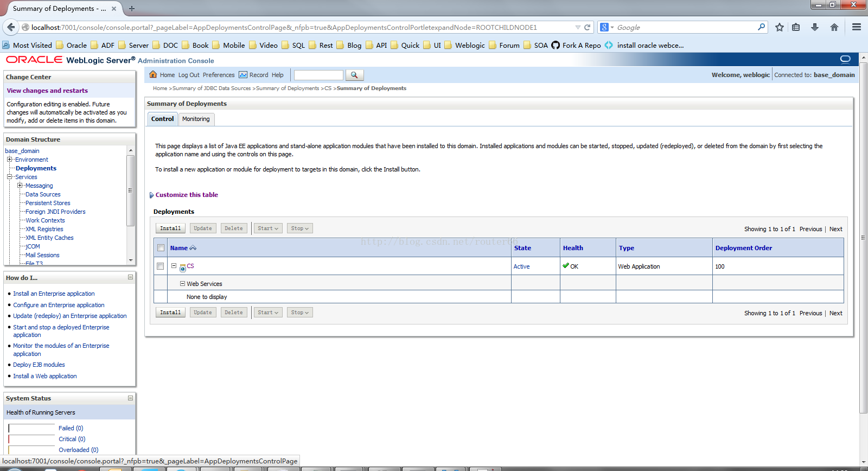This screenshot has height=471, width=868.
Task: Open the browser hamburger menu
Action: [x=857, y=27]
